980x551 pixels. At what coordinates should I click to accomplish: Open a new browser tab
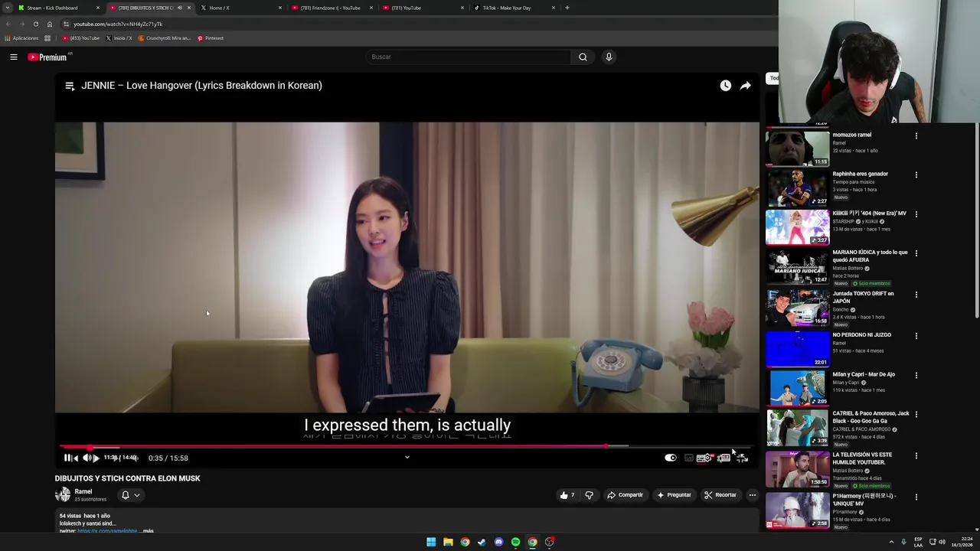567,8
